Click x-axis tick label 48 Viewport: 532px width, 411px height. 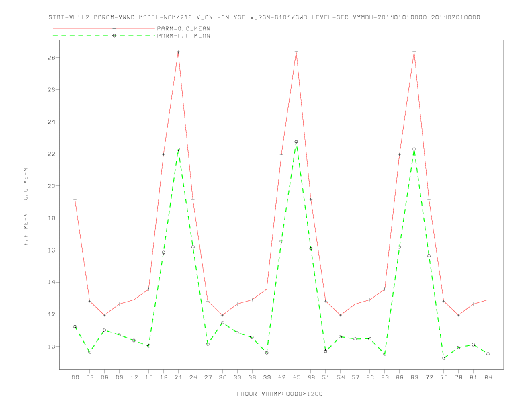point(311,377)
